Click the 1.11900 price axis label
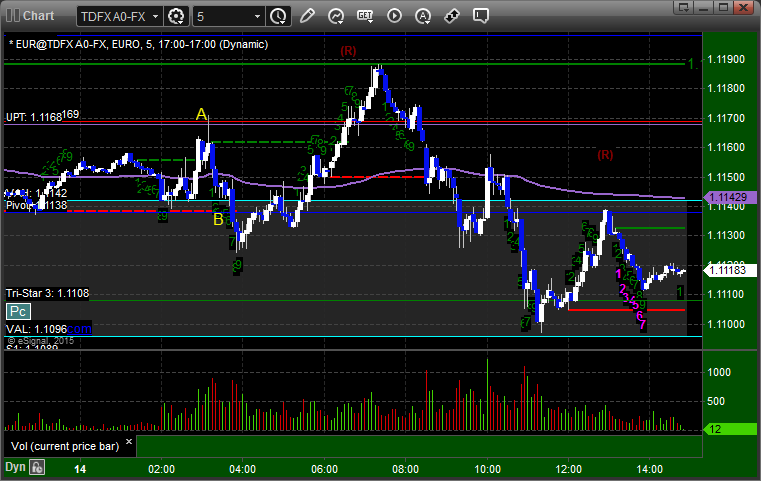Viewport: 761px width, 481px height. [x=726, y=60]
